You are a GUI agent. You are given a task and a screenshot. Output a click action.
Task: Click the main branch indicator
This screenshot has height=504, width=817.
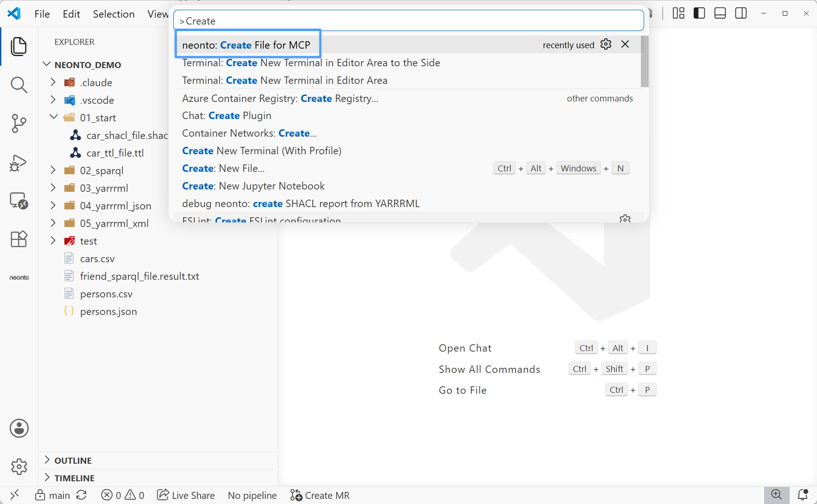(52, 495)
